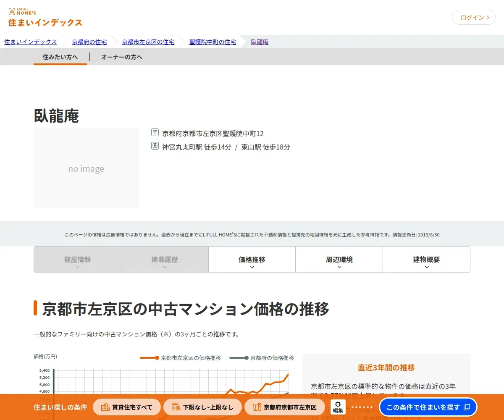
Task: Click the postal address icon
Action: (x=155, y=133)
